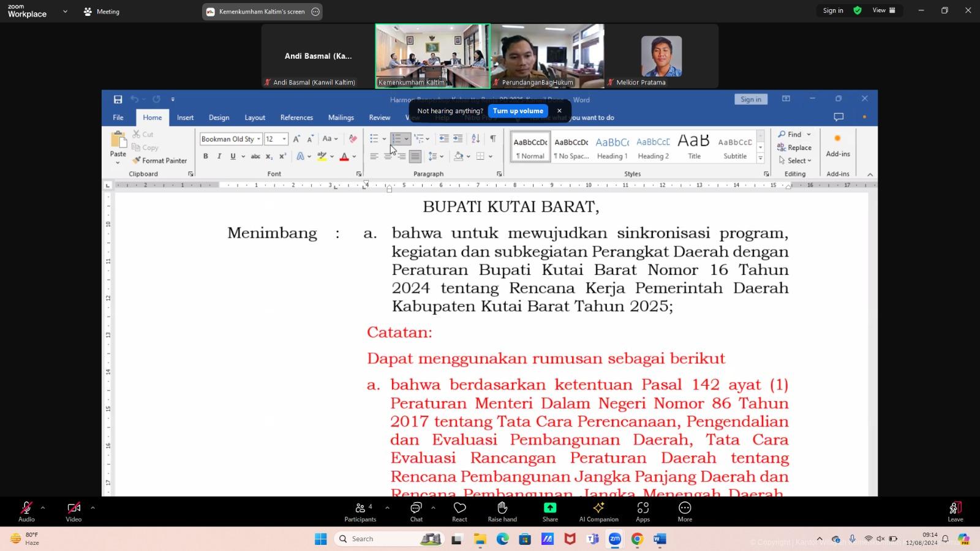Click Find in Editing group
This screenshot has height=551, width=980.
pyautogui.click(x=790, y=134)
